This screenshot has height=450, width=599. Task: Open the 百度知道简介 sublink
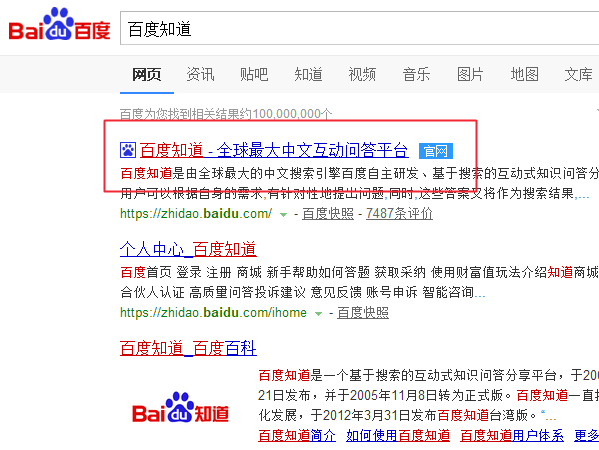coord(297,435)
